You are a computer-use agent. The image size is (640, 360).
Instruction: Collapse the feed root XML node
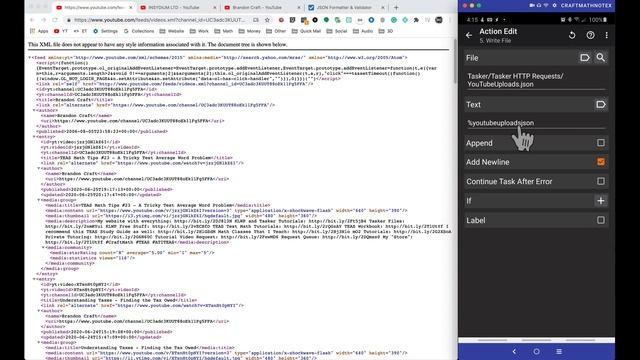tap(29, 58)
